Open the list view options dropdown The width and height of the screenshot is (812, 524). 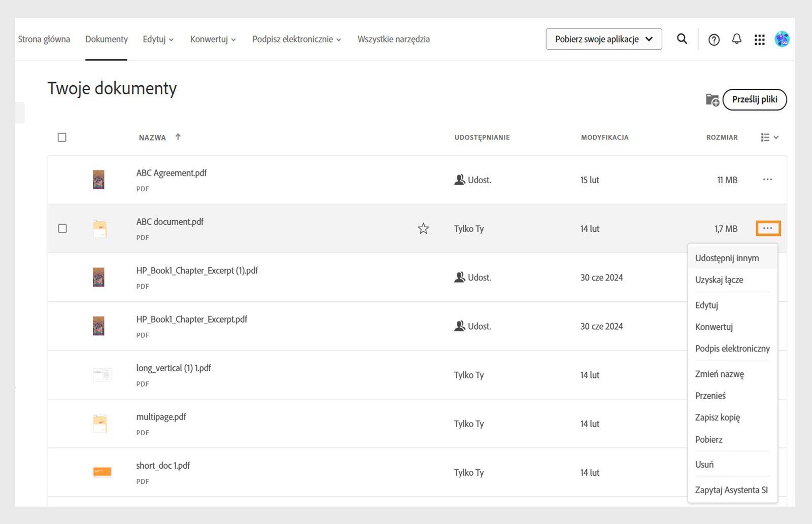click(769, 137)
